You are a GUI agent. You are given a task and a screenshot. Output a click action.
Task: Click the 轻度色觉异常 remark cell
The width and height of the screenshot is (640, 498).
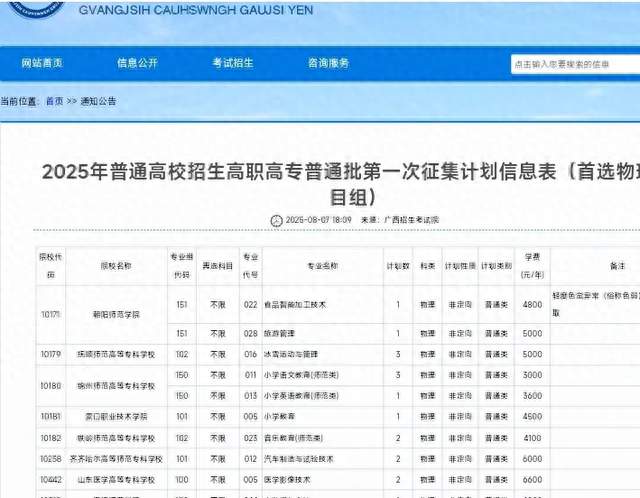pyautogui.click(x=596, y=304)
